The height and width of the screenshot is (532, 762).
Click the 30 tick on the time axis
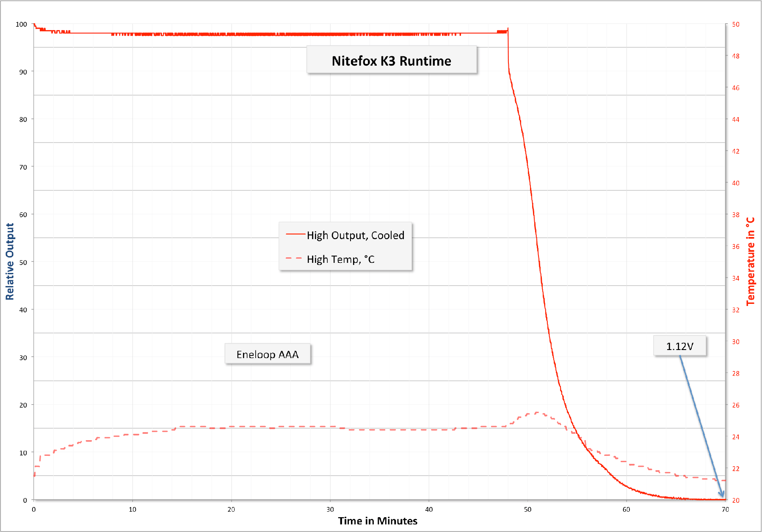(330, 509)
